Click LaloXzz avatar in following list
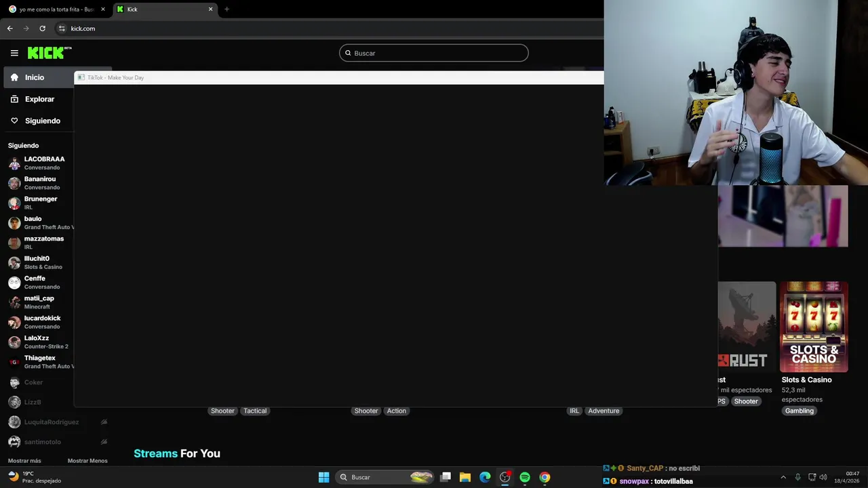Screen dimensions: 868x488 tap(14, 342)
